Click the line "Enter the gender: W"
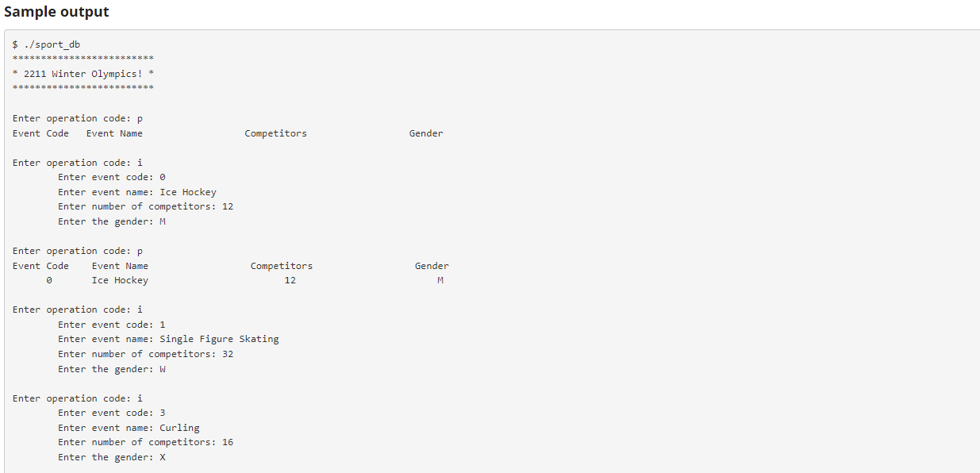980x473 pixels. (112, 369)
